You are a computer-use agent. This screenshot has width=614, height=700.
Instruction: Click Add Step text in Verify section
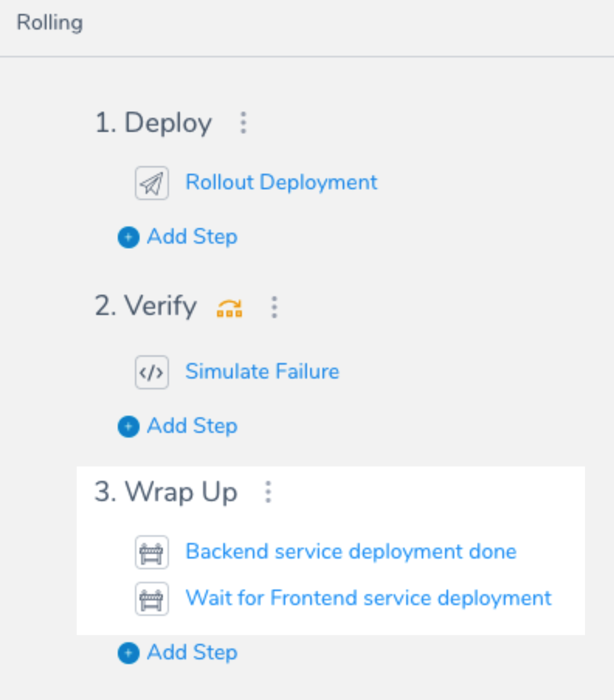[192, 426]
